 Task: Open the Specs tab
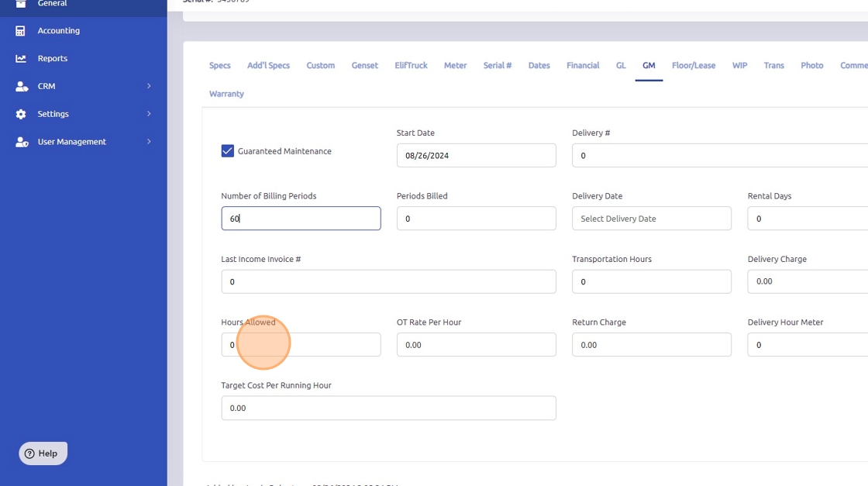[x=219, y=66]
